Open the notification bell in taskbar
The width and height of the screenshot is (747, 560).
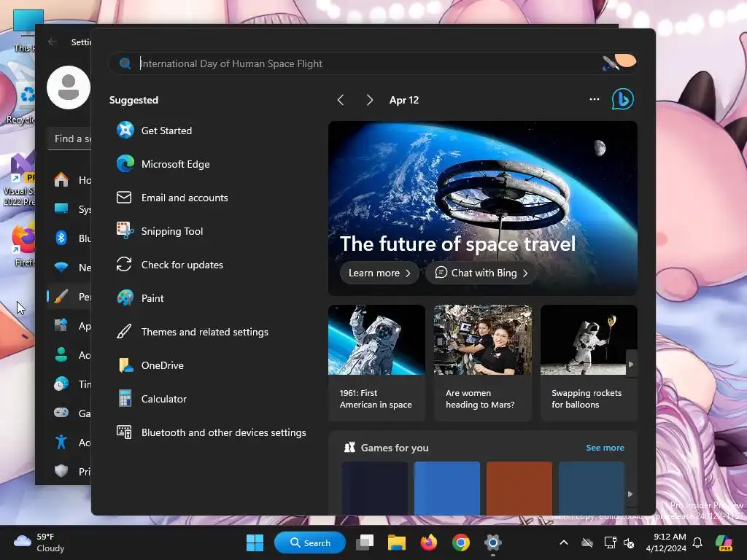coord(697,542)
